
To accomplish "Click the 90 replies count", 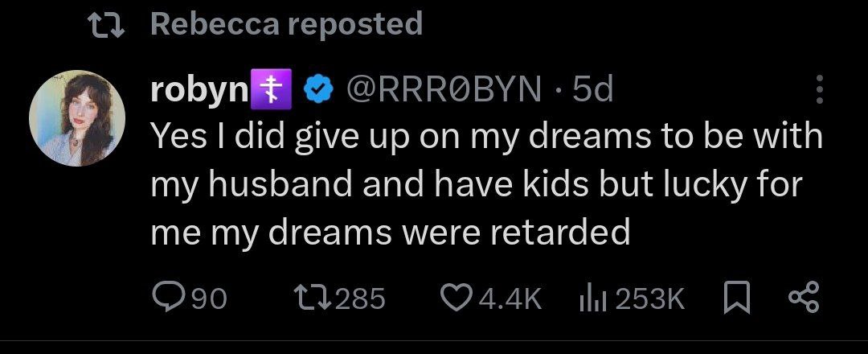I will (x=208, y=299).
